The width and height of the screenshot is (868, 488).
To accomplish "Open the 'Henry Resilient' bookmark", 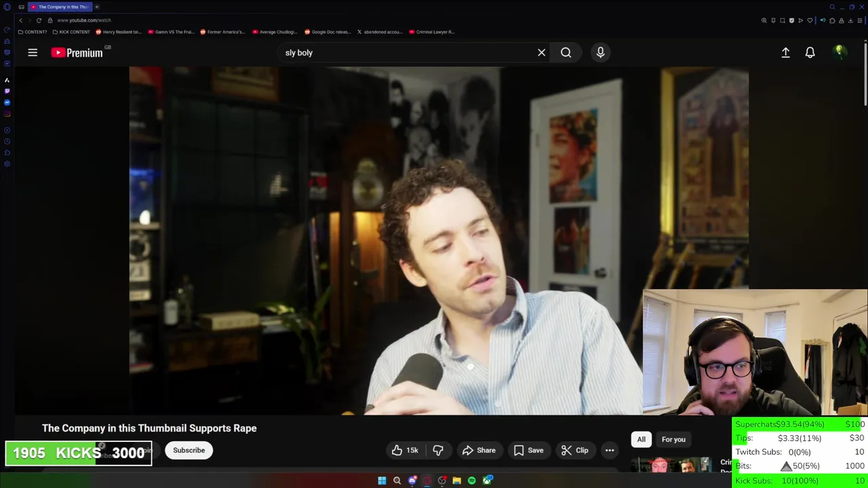I will tap(119, 32).
